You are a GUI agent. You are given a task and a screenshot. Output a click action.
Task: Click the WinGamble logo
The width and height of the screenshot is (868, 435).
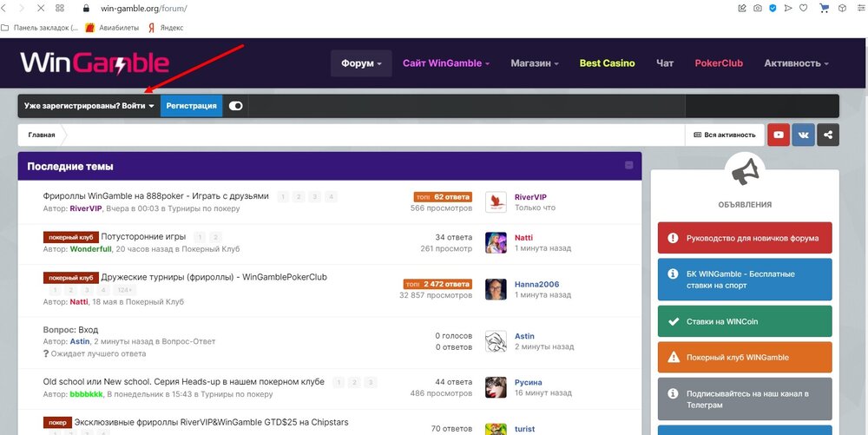pyautogui.click(x=95, y=63)
